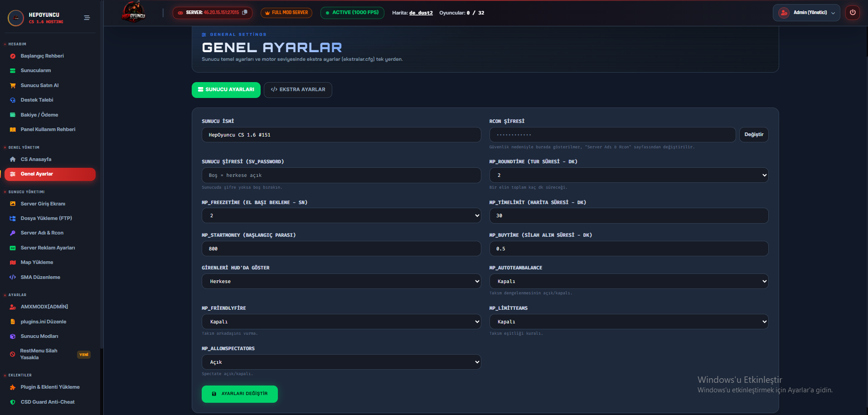This screenshot has height=415, width=868.
Task: Expand Admin (Yönetici) account menu
Action: coord(806,13)
